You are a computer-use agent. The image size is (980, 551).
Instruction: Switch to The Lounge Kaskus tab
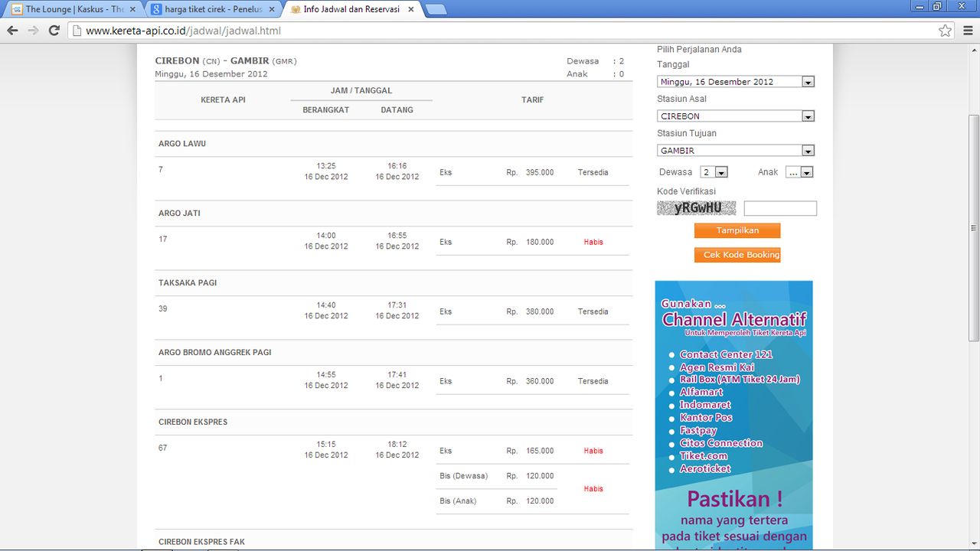[x=74, y=10]
